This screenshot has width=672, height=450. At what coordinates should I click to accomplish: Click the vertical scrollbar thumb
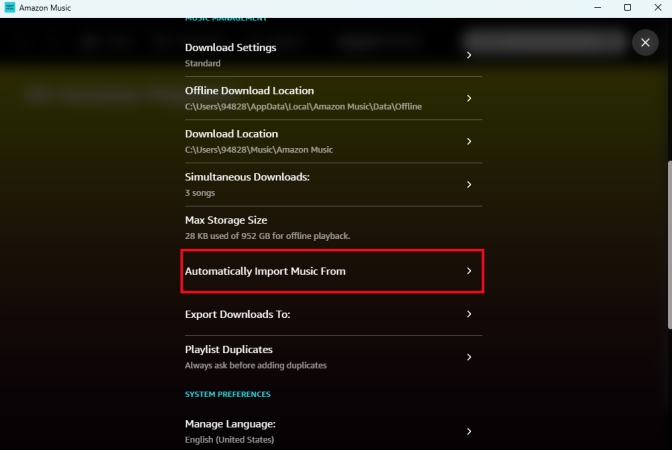pyautogui.click(x=669, y=245)
